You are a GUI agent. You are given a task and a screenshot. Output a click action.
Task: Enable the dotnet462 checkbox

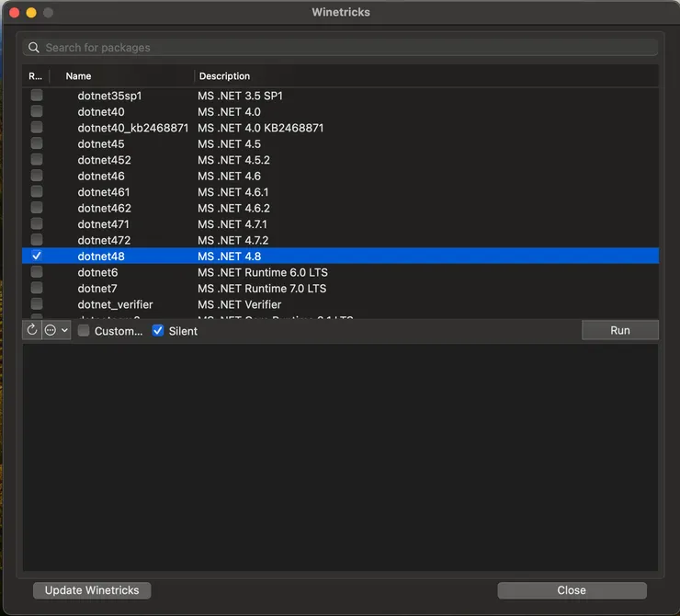(37, 208)
